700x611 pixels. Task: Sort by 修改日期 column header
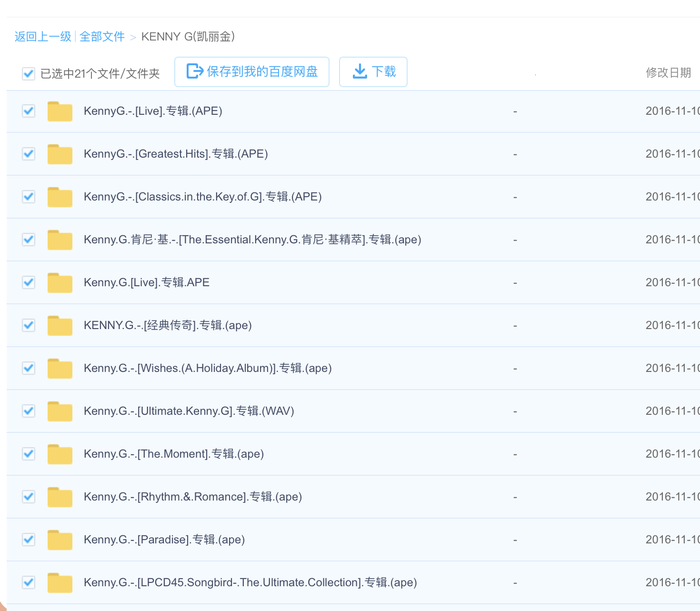pyautogui.click(x=668, y=73)
